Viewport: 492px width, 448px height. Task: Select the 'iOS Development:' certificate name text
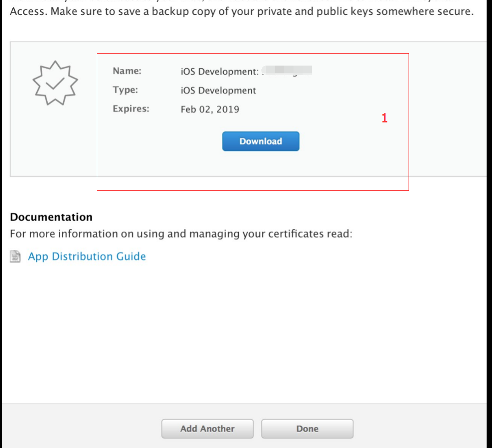pos(220,72)
